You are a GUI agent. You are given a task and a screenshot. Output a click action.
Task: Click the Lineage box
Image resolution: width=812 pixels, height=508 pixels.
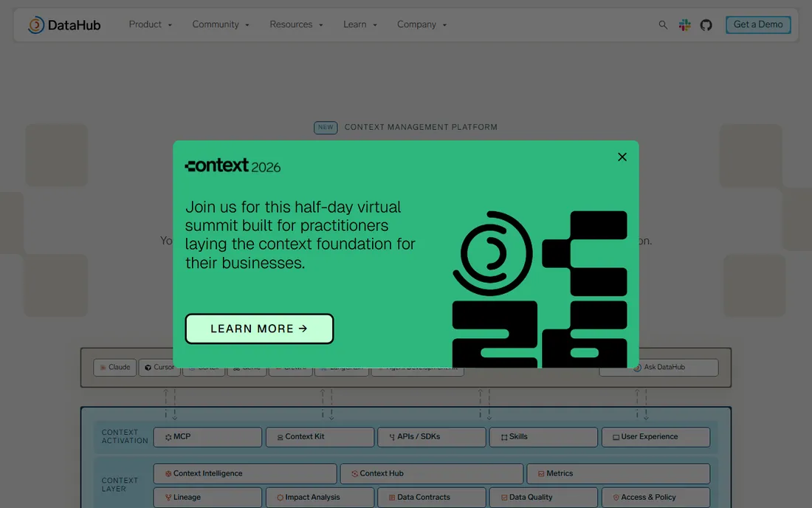click(207, 498)
